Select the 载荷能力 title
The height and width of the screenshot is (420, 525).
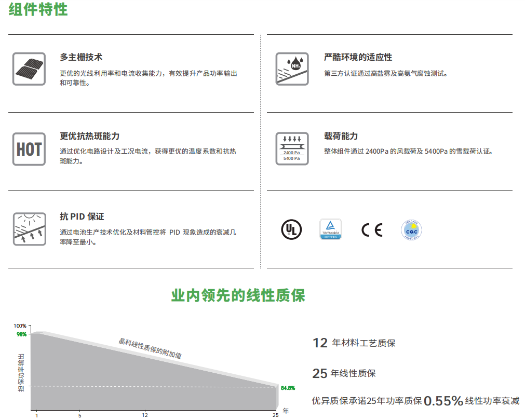(341, 136)
